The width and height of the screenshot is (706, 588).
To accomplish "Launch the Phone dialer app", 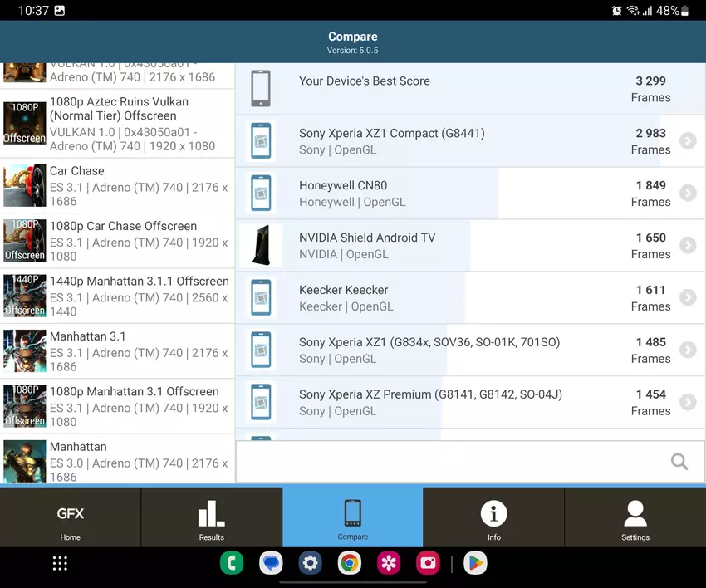I will coord(232,563).
